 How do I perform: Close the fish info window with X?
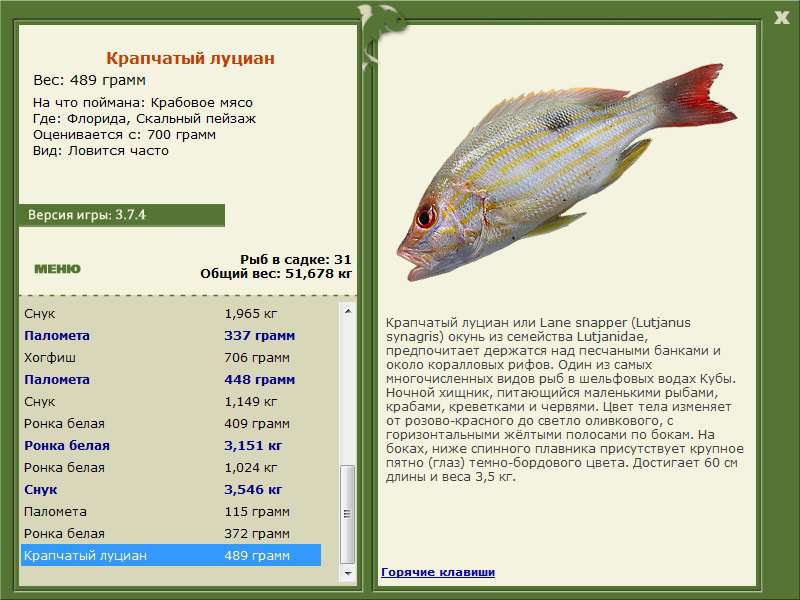coord(782,16)
